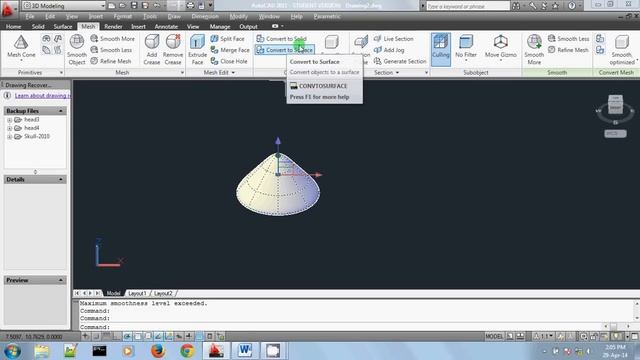Click the Close Hole tool
This screenshot has width=640, height=360.
coord(229,61)
